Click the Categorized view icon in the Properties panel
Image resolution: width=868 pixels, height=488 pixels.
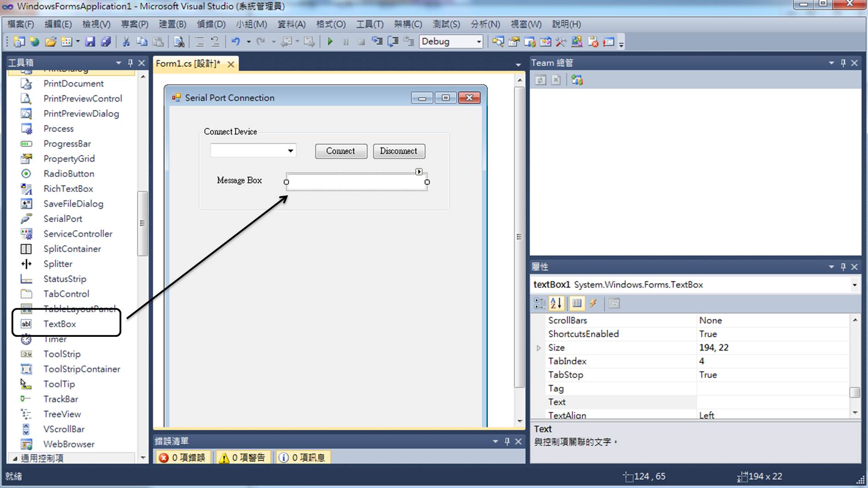click(540, 303)
